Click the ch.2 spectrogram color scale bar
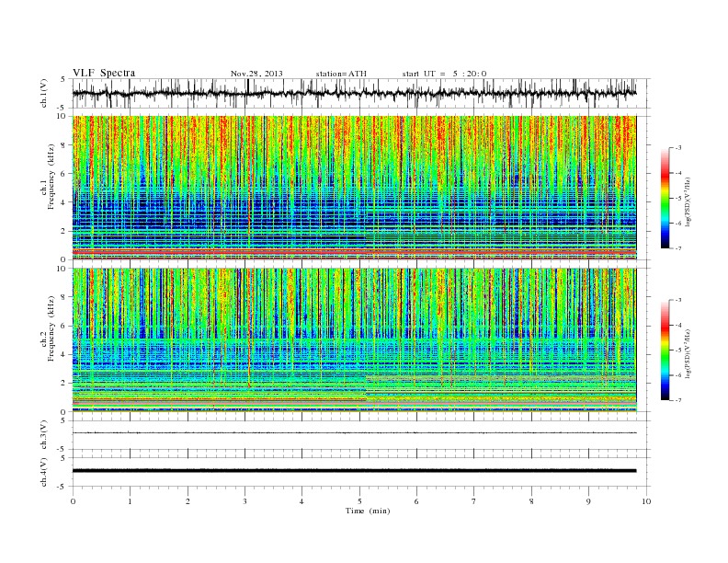 click(x=665, y=350)
